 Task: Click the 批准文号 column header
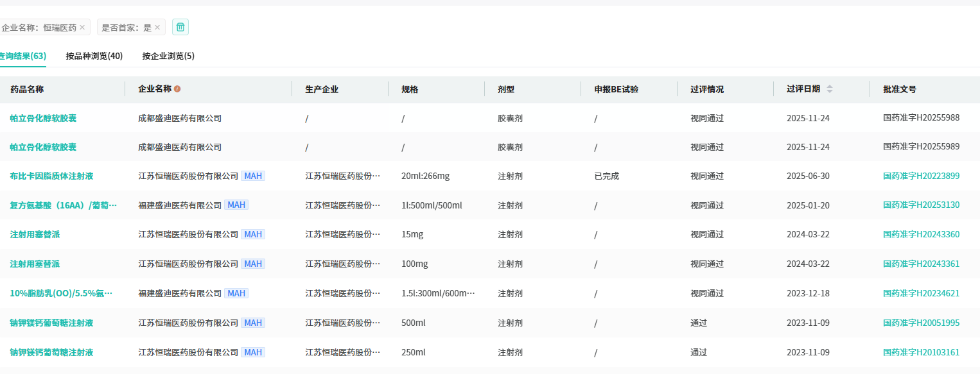point(900,89)
